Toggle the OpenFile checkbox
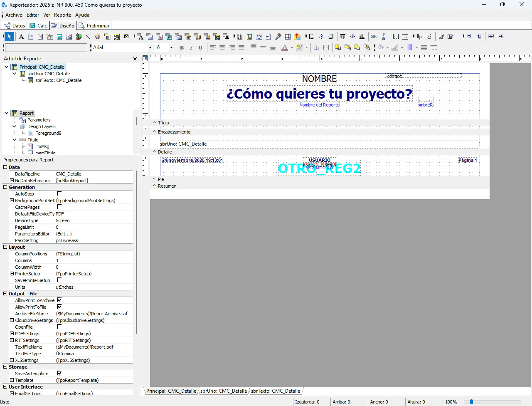The height and width of the screenshot is (406, 532). (59, 327)
